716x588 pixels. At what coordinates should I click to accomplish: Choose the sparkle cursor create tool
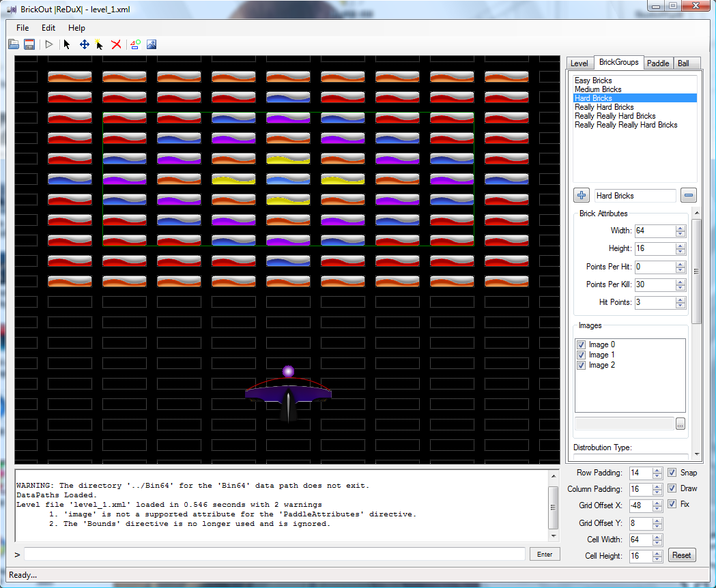pyautogui.click(x=99, y=44)
